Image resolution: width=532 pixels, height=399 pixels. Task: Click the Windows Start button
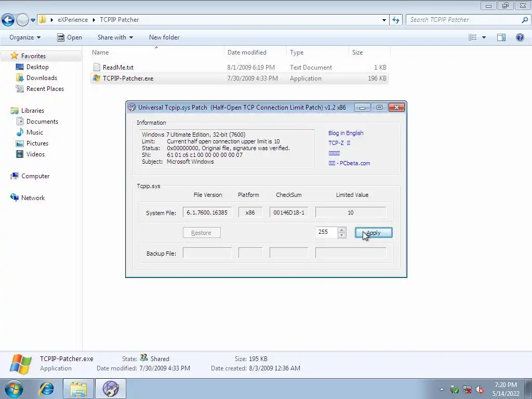tap(14, 389)
